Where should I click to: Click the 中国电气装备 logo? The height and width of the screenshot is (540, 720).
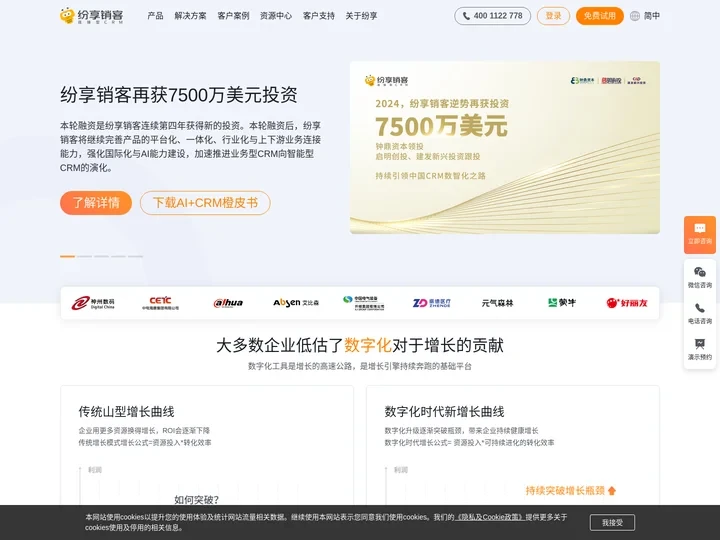363,303
